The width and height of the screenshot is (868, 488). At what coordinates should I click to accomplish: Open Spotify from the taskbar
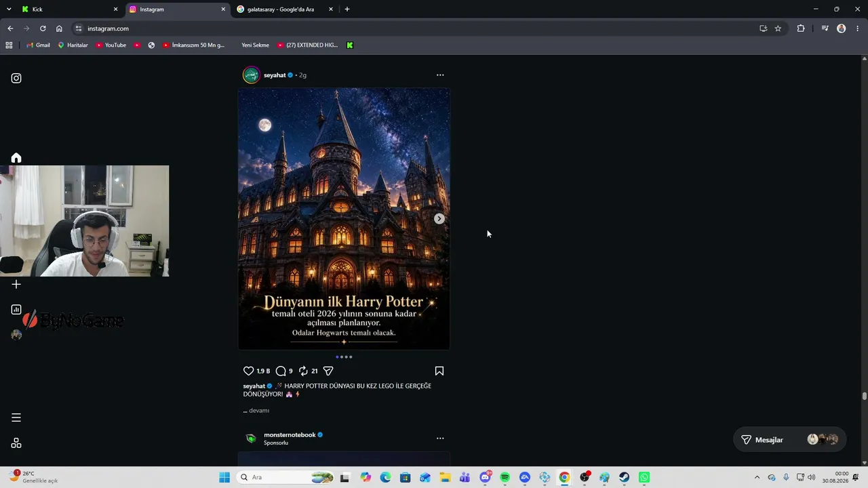coord(505,477)
